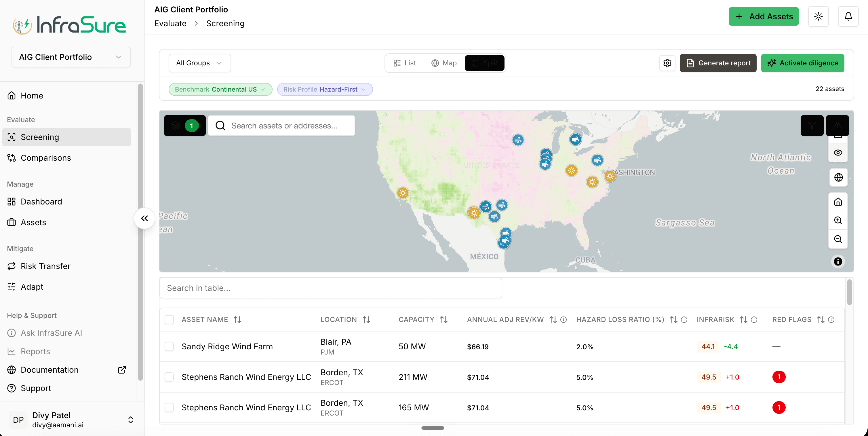868x436 pixels.
Task: Reset the map view with the home button
Action: tap(838, 202)
